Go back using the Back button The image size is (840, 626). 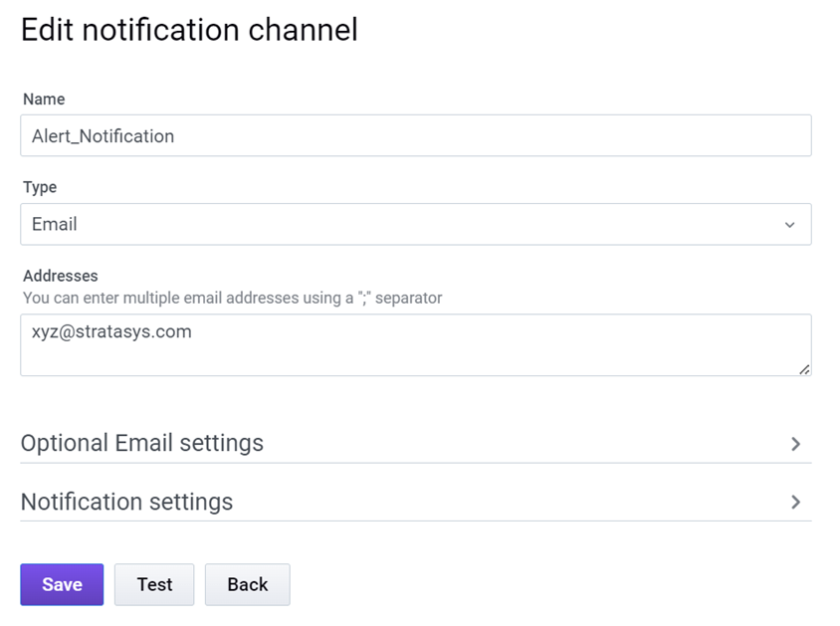247,584
